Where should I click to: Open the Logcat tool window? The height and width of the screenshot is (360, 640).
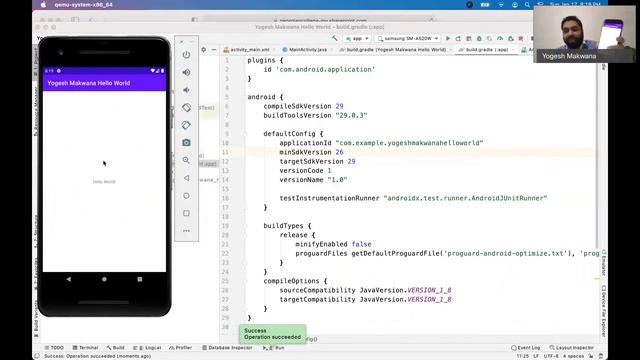pos(147,348)
